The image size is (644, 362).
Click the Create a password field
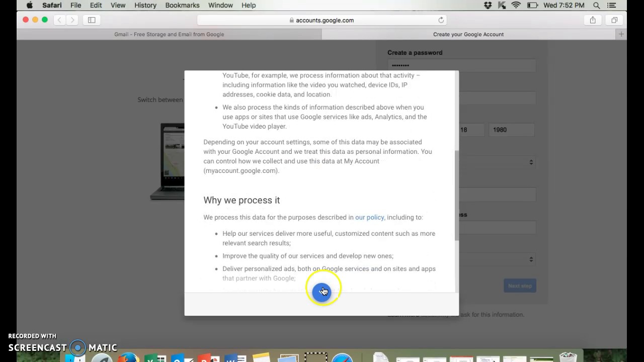tap(461, 65)
